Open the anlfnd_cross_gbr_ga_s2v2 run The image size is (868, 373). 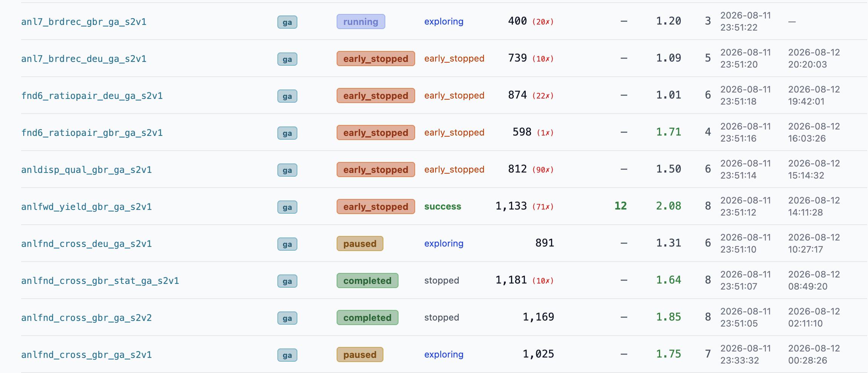(x=86, y=318)
